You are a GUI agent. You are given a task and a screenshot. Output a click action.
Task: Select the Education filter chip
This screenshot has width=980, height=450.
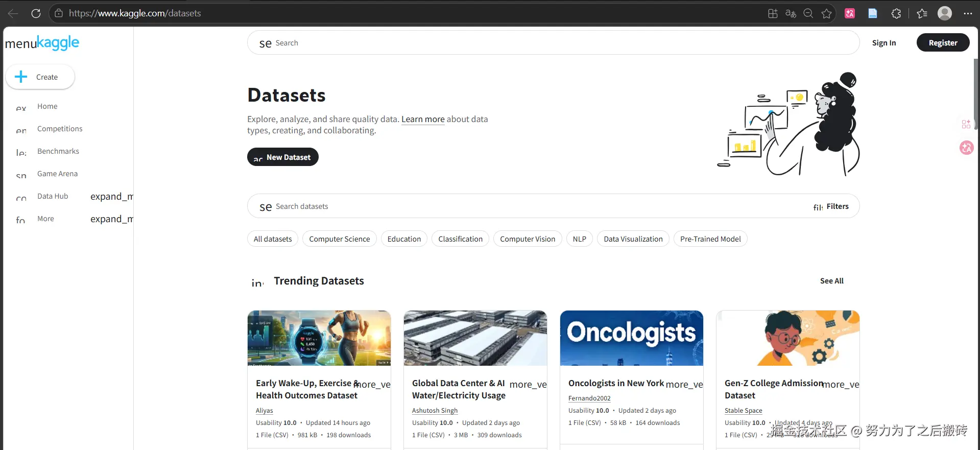(x=404, y=239)
